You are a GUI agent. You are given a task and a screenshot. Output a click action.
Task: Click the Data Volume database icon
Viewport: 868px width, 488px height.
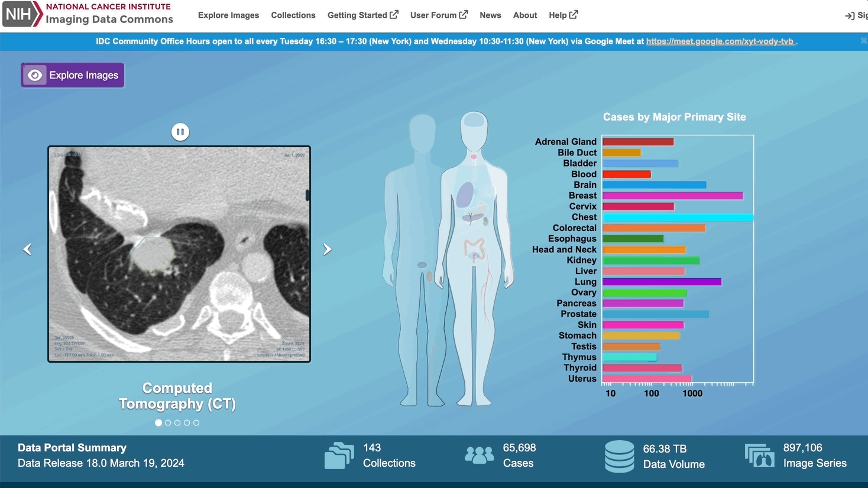click(x=619, y=456)
